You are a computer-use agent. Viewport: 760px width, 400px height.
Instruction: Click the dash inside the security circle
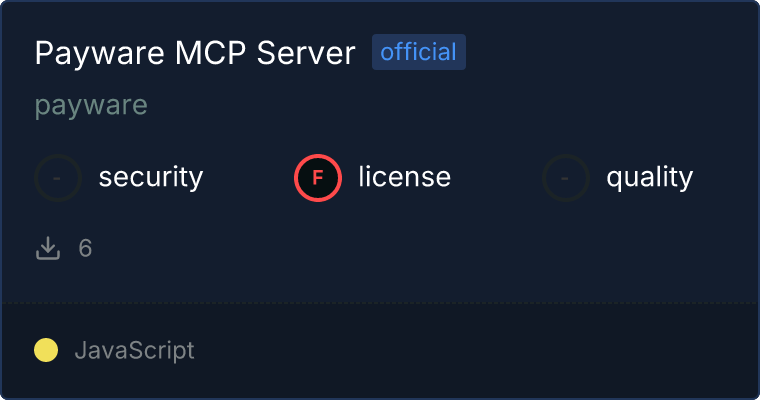pyautogui.click(x=57, y=178)
